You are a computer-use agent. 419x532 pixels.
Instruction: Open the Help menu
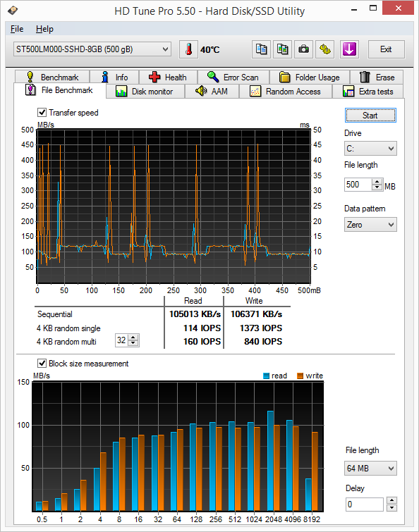44,29
